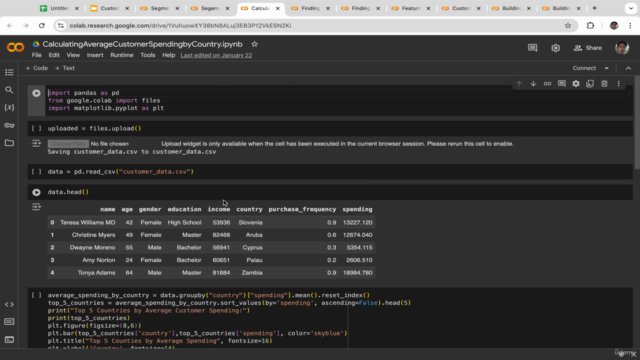Image resolution: width=640 pixels, height=360 pixels.
Task: Click the Colab logo
Action: (x=16, y=47)
